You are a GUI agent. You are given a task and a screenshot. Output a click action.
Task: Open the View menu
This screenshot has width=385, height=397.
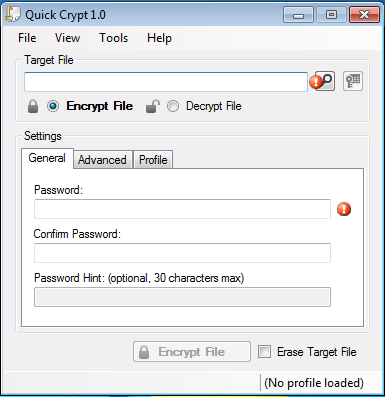point(67,38)
